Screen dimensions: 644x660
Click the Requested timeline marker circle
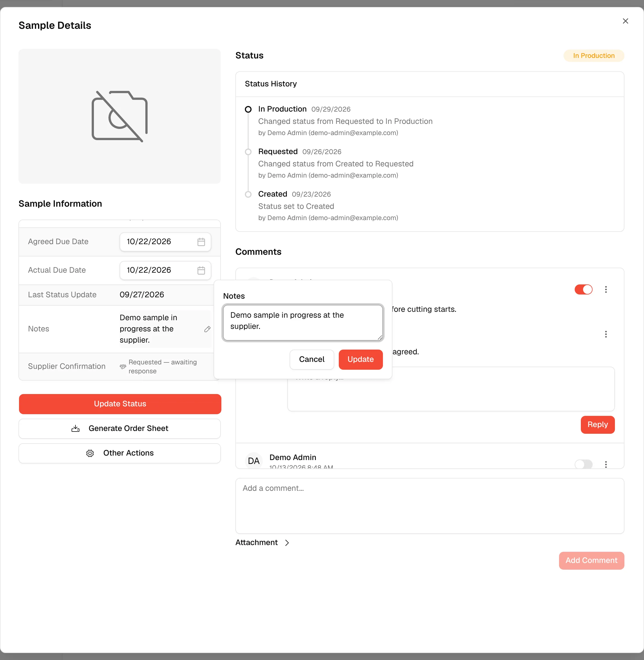pos(248,152)
